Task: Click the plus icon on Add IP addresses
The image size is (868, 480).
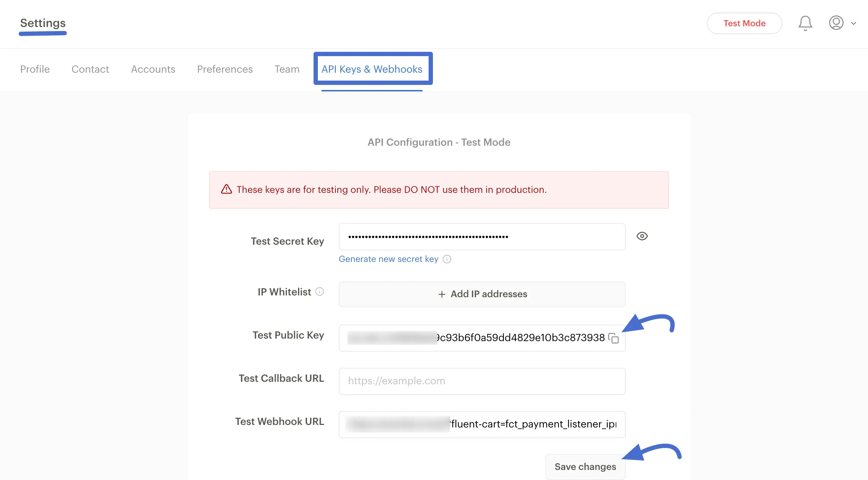Action: click(x=441, y=294)
